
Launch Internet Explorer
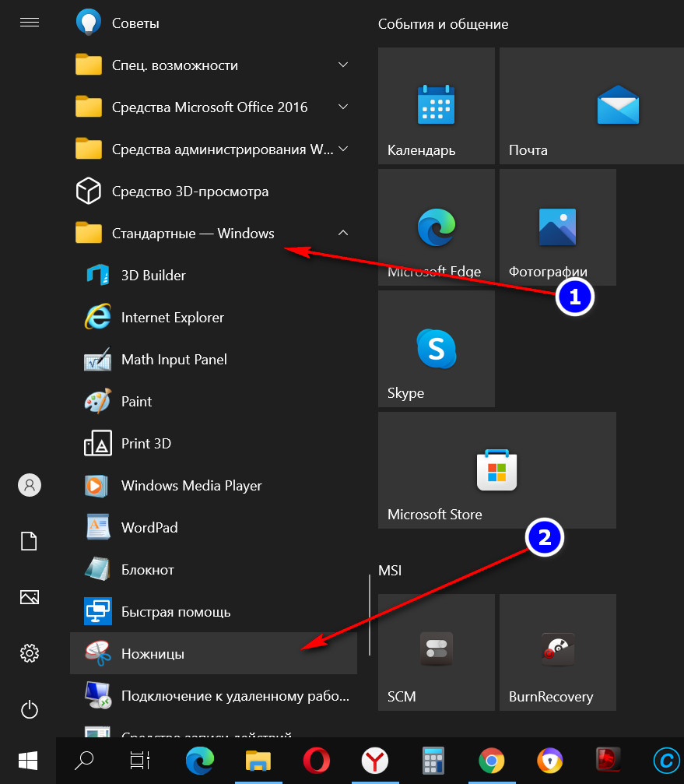coord(213,317)
